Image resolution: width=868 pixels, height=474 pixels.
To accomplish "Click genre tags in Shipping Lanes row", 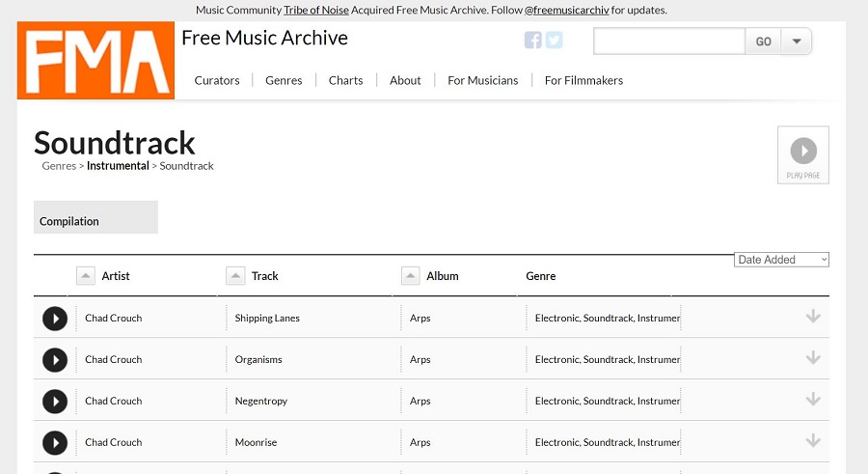I will pos(608,319).
